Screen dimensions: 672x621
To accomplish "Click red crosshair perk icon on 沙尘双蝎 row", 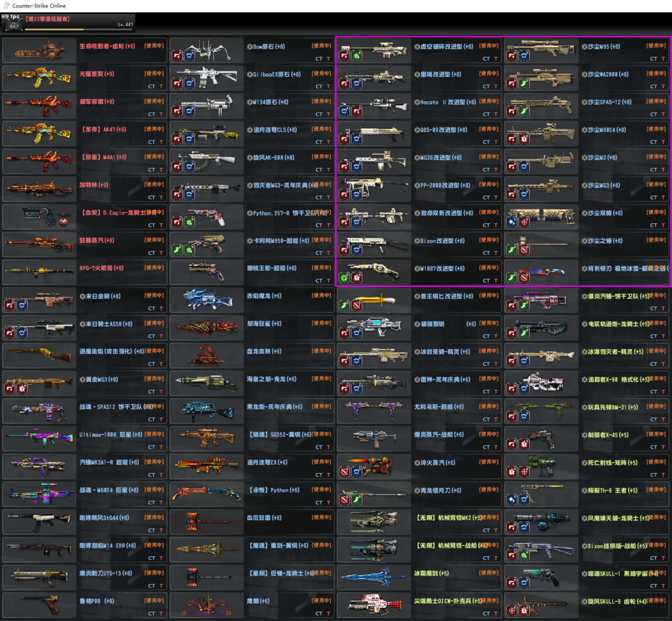I will point(524,222).
